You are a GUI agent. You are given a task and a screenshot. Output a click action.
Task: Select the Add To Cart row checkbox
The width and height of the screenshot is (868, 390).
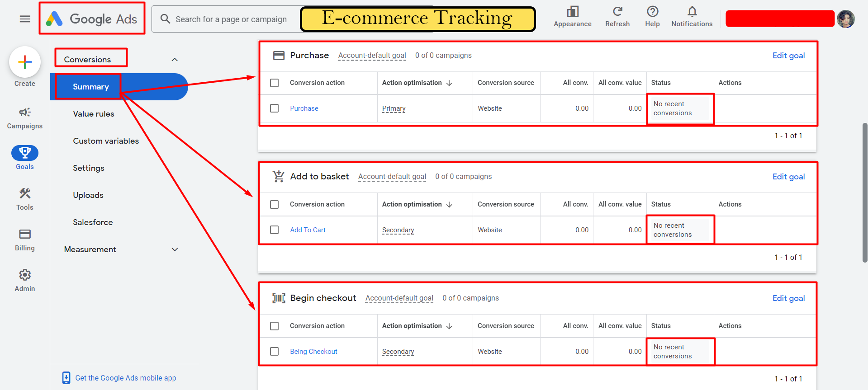coord(274,230)
